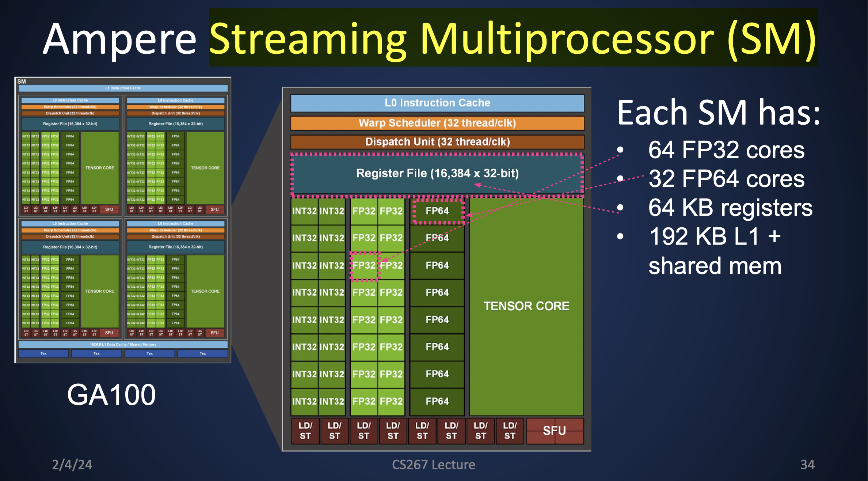The width and height of the screenshot is (868, 481).
Task: Click the first LD/ST unit in the large diagram
Action: click(x=305, y=431)
